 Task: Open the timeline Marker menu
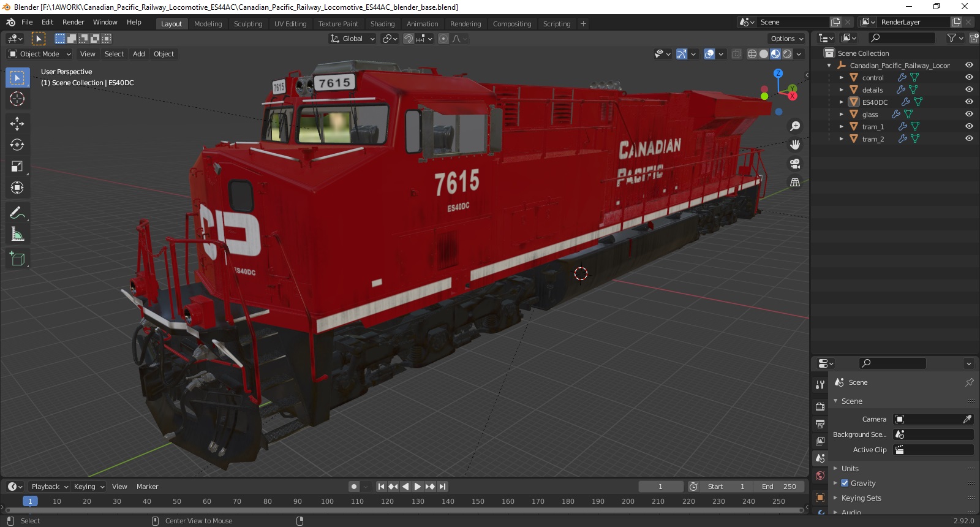pyautogui.click(x=147, y=487)
